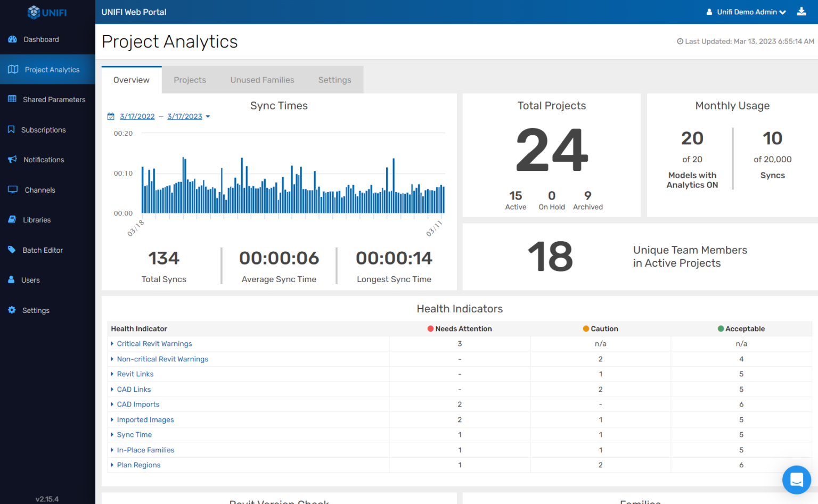Open the Projects tab
This screenshot has width=818, height=504.
pos(190,79)
